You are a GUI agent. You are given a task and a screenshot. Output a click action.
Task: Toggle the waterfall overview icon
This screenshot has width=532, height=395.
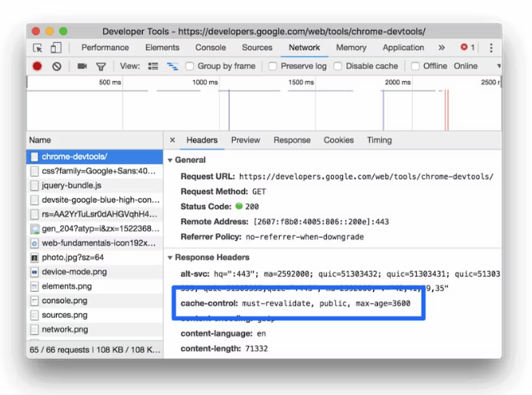(x=173, y=67)
